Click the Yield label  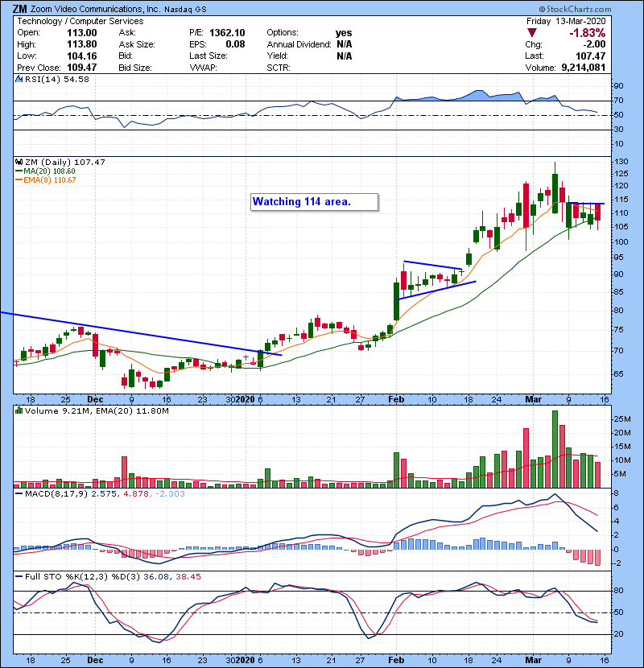tap(278, 56)
